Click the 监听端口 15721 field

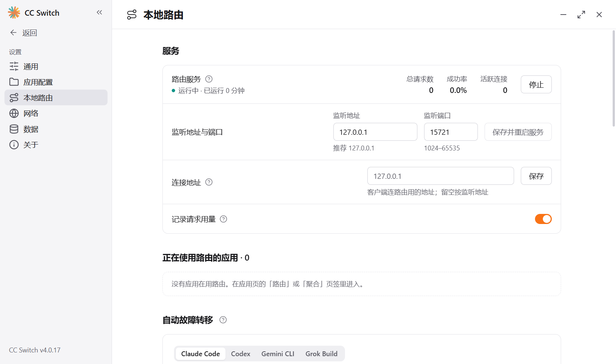[x=451, y=132]
